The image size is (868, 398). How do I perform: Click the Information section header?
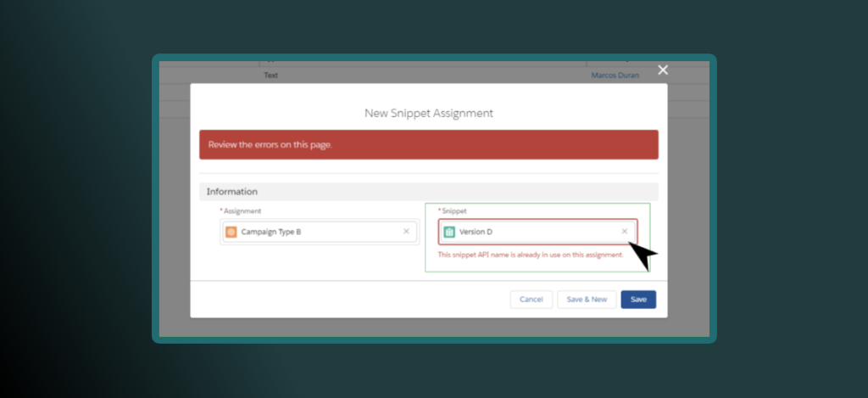click(x=232, y=192)
